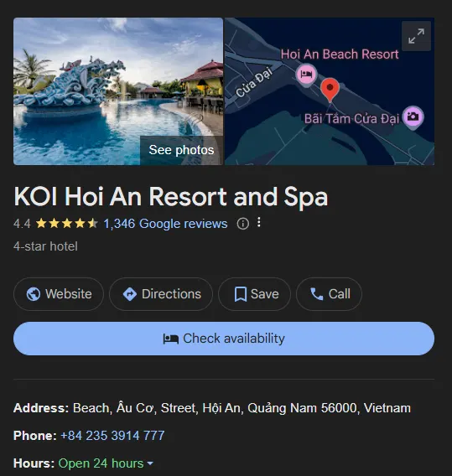Open the 1,346 Google reviews link
452x476 pixels.
tap(165, 224)
